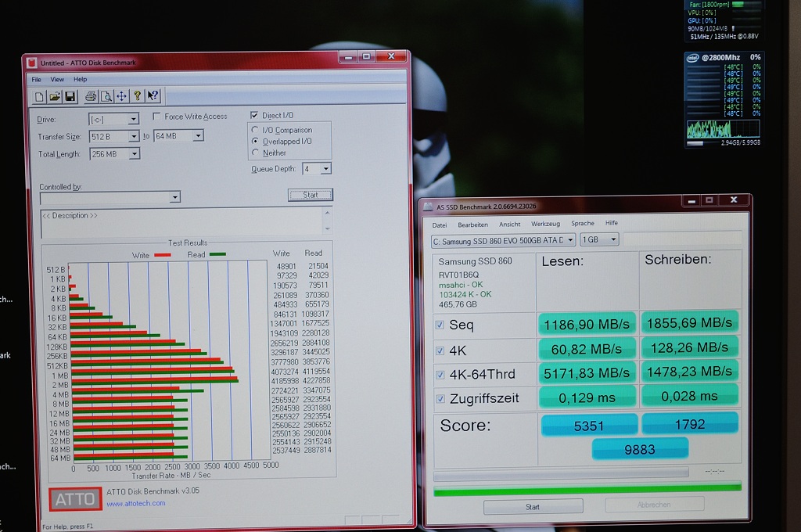Click the red Write legend swatch
Viewport: 801px width, 532px height.
click(163, 254)
